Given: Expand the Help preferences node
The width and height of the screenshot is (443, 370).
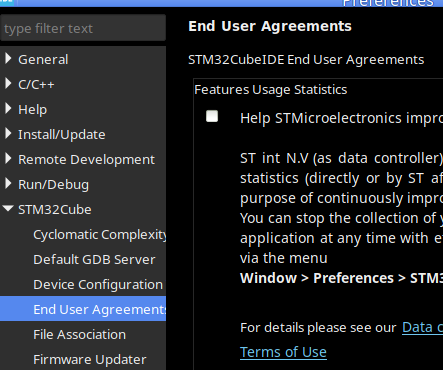Looking at the screenshot, I should click(x=8, y=109).
